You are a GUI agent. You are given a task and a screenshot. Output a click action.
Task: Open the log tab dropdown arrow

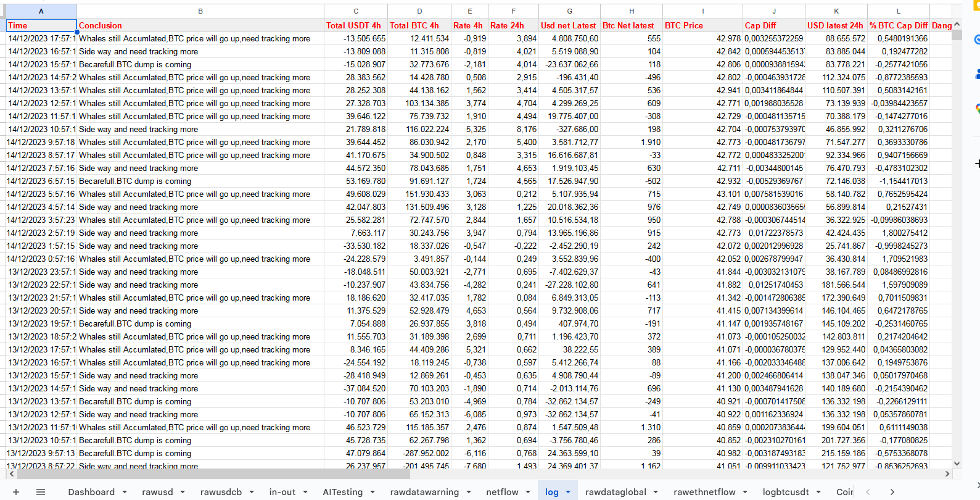[x=568, y=492]
